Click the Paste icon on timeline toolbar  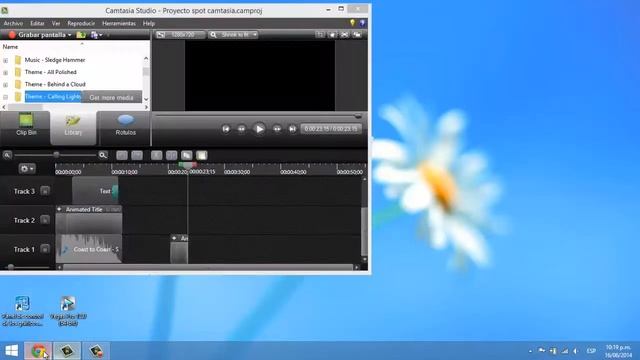tap(202, 155)
